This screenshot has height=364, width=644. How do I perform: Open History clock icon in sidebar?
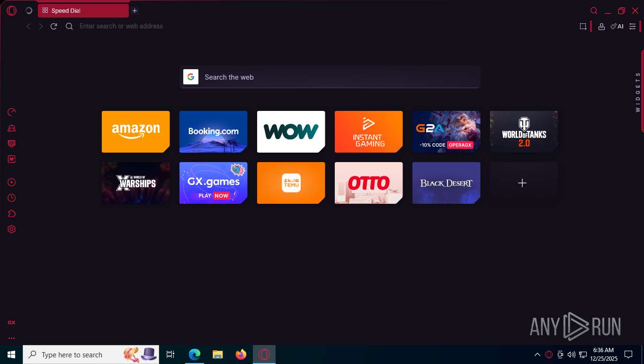[x=12, y=198]
